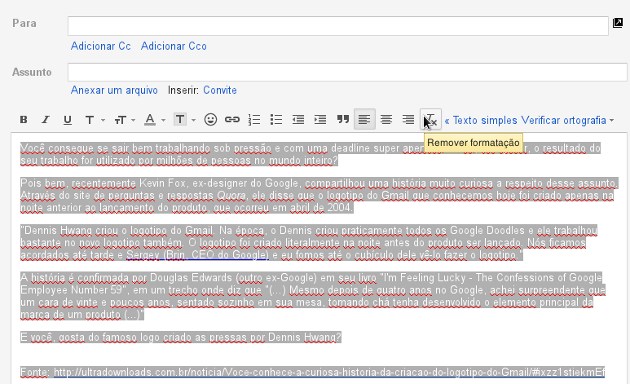The width and height of the screenshot is (630, 384).
Task: Center align the text
Action: [386, 120]
